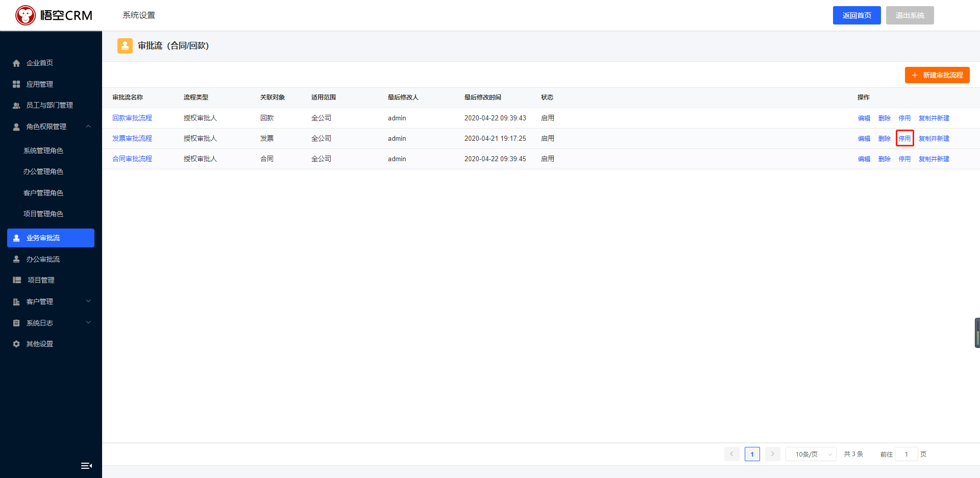
Task: Open the 合同审批流程 link
Action: tap(132, 159)
